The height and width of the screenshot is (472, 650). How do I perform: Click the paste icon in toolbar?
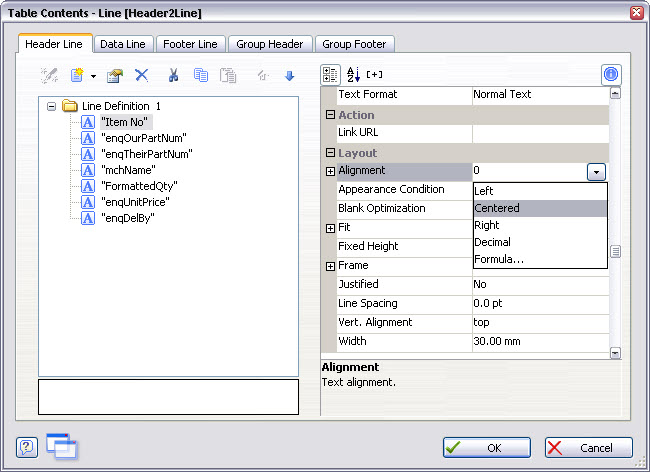tap(228, 75)
